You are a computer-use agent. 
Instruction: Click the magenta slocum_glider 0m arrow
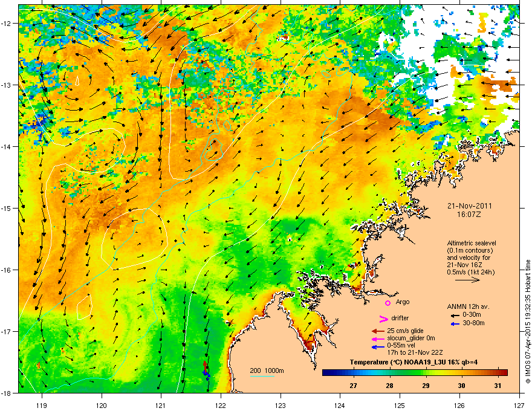coord(378,338)
